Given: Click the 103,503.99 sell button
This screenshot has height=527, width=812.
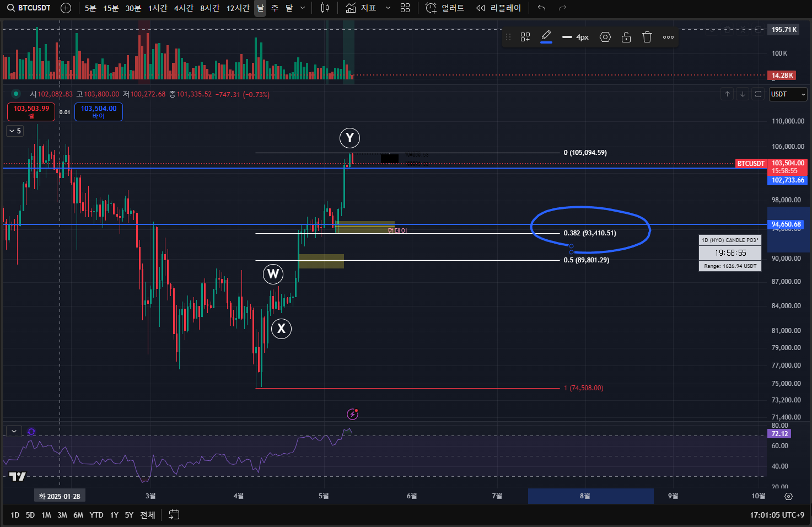Looking at the screenshot, I should pyautogui.click(x=31, y=112).
